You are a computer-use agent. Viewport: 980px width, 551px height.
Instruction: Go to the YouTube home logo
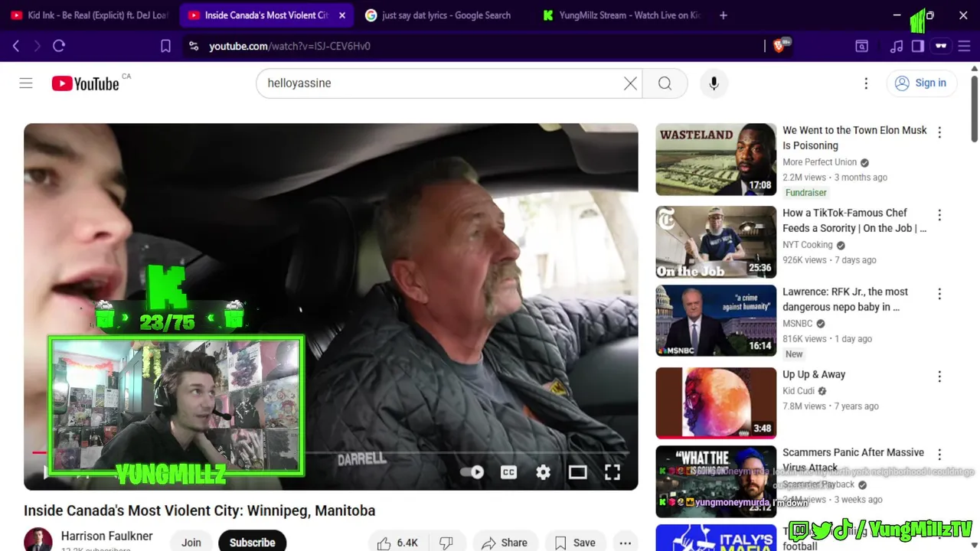coord(85,83)
